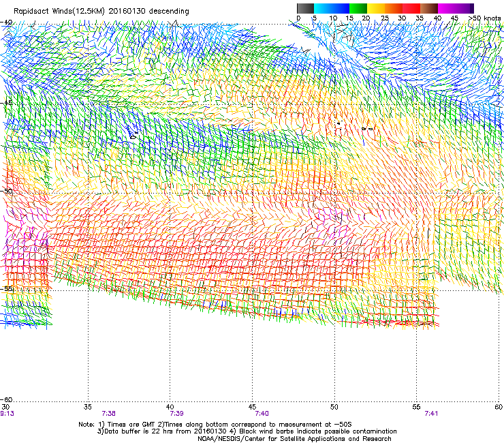504x443 pixels.
Task: Click the 'NOAA/NESDIS/Center for Satellite Applications and Research' credit
Action: (294, 438)
